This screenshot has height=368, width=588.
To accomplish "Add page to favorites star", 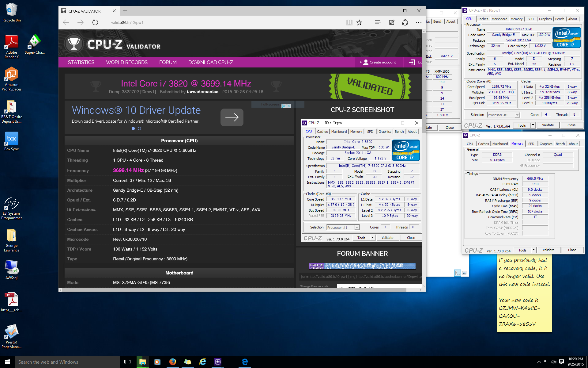I will click(359, 22).
